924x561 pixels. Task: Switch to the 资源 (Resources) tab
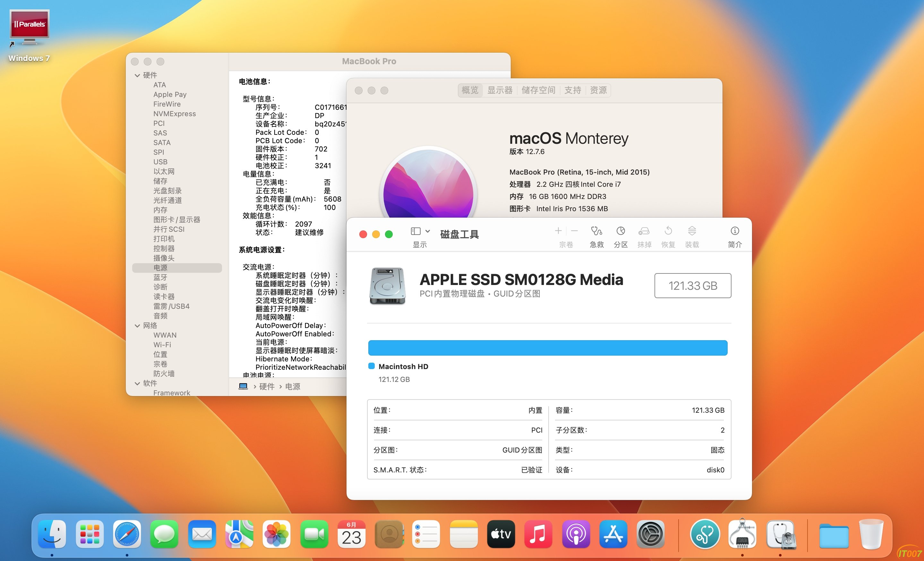tap(598, 91)
